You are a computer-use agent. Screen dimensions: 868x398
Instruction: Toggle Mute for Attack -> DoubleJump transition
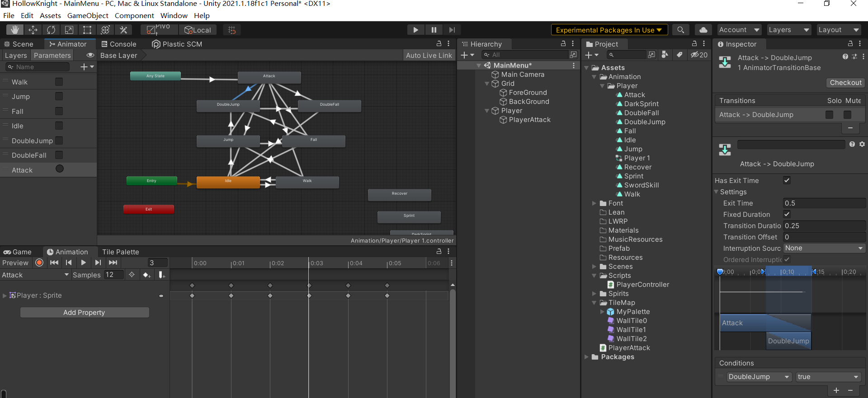click(848, 115)
